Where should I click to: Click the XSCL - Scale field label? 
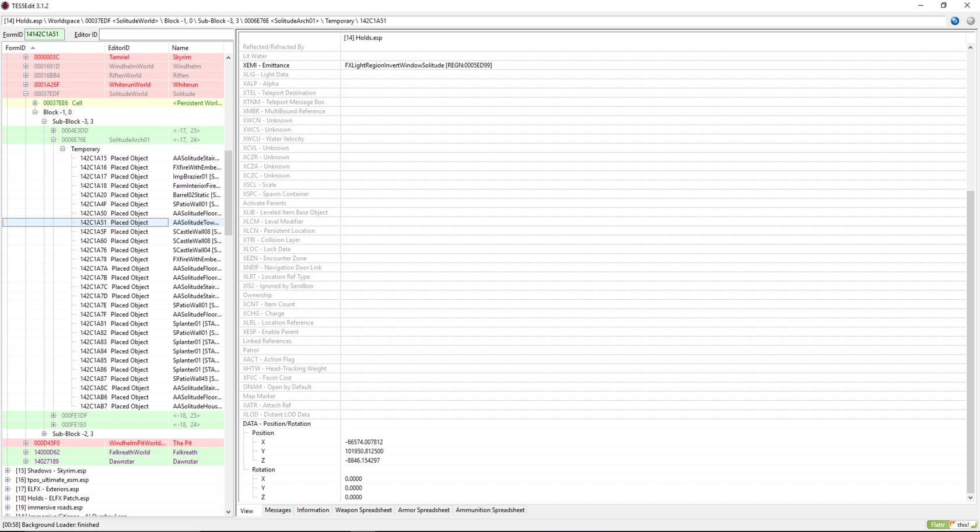(x=260, y=185)
